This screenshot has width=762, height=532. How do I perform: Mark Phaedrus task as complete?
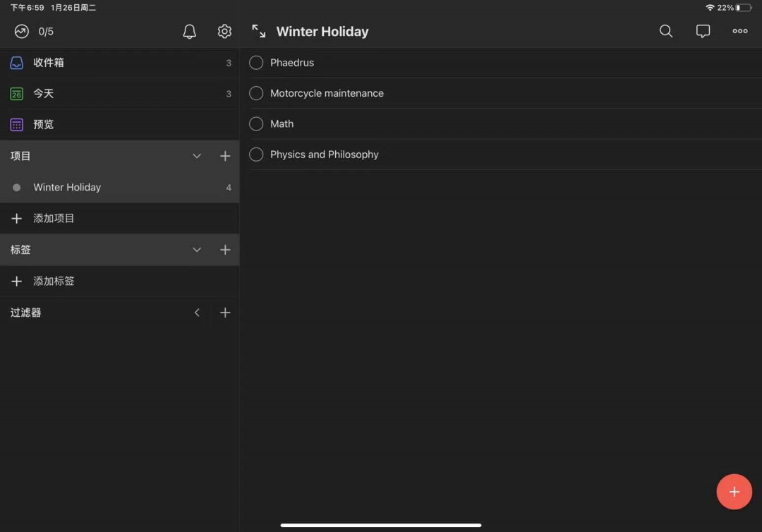(256, 63)
